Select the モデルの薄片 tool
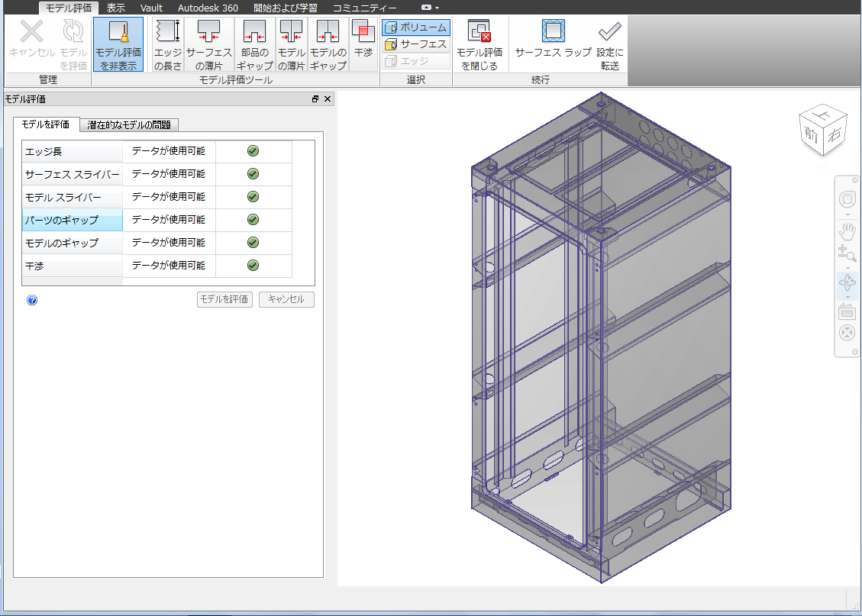 [x=292, y=44]
